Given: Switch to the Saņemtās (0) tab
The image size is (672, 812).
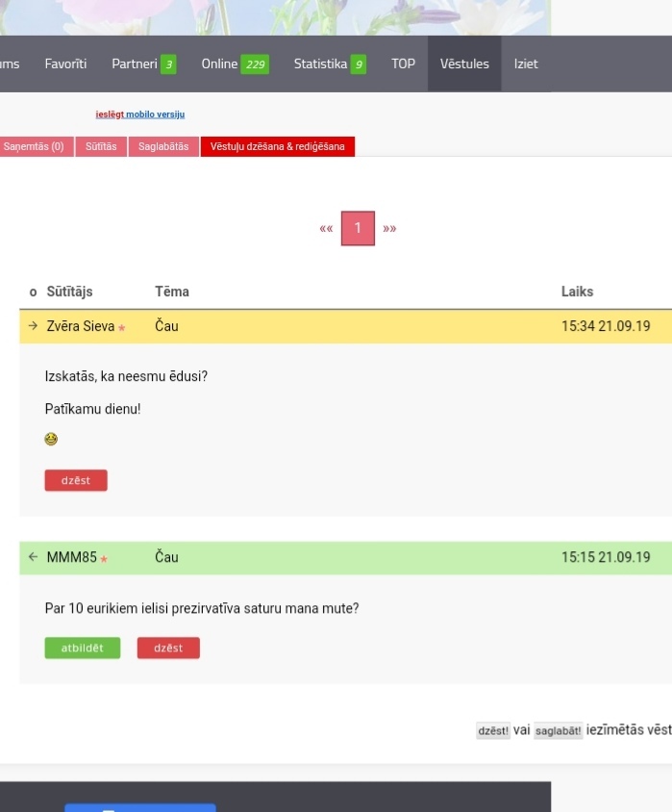Looking at the screenshot, I should (x=35, y=147).
